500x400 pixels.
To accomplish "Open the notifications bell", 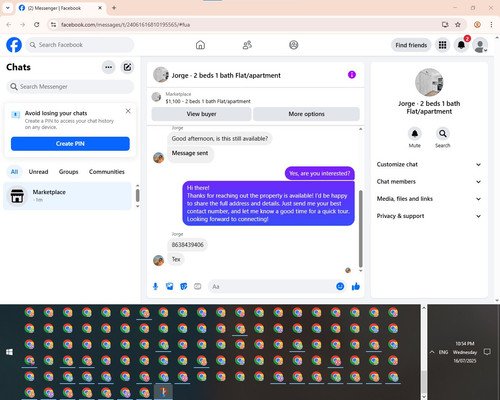I will (461, 45).
